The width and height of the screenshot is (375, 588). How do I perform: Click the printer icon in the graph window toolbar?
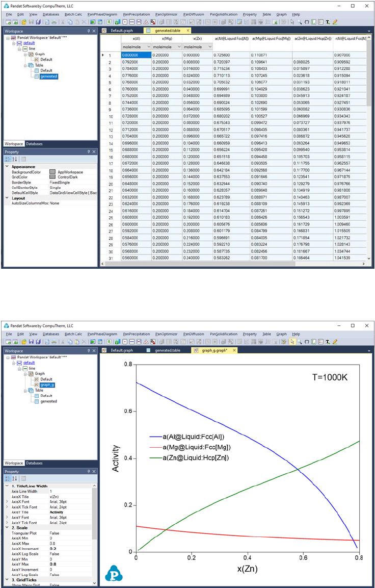point(55,342)
